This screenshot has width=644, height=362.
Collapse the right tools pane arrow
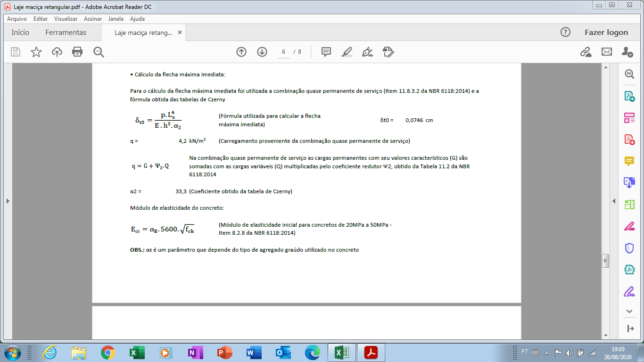[x=614, y=201]
